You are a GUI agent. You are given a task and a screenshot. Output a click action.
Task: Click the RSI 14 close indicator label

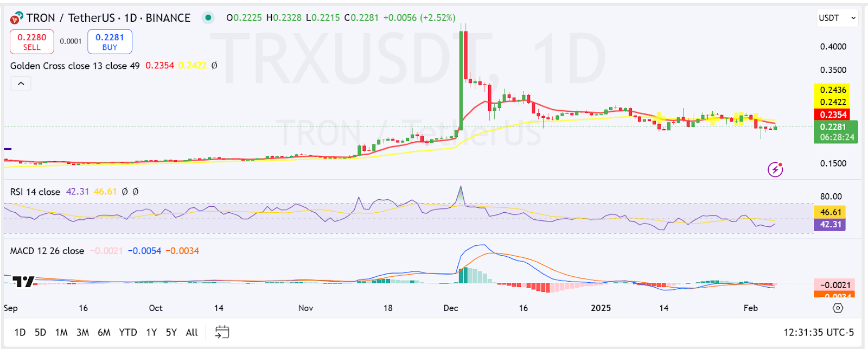(35, 192)
